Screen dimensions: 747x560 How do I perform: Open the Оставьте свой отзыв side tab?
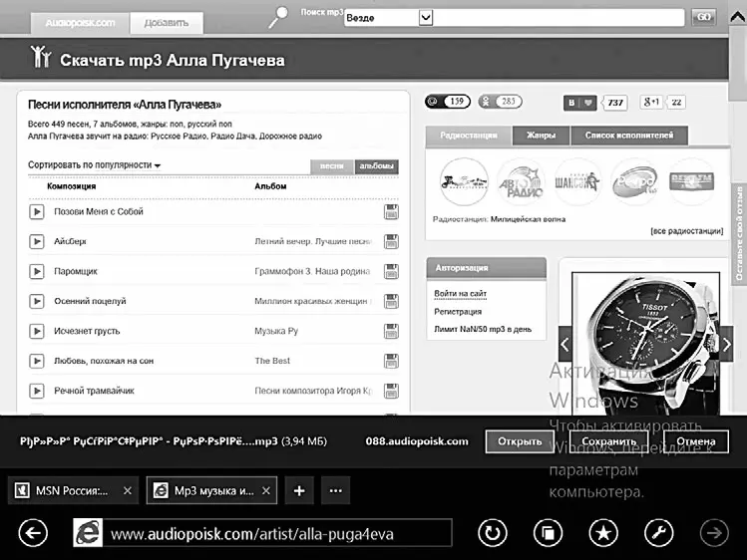[x=739, y=234]
